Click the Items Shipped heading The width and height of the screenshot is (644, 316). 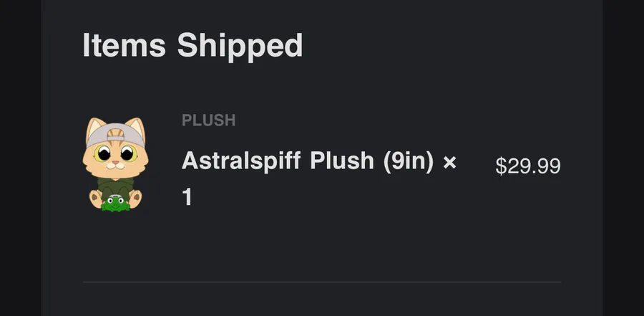pos(192,46)
